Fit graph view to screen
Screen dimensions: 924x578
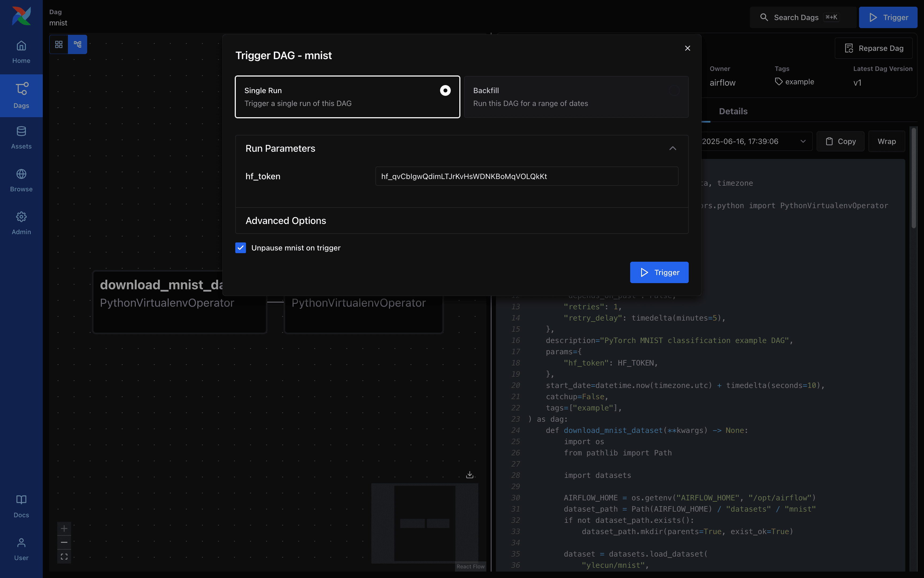click(64, 557)
